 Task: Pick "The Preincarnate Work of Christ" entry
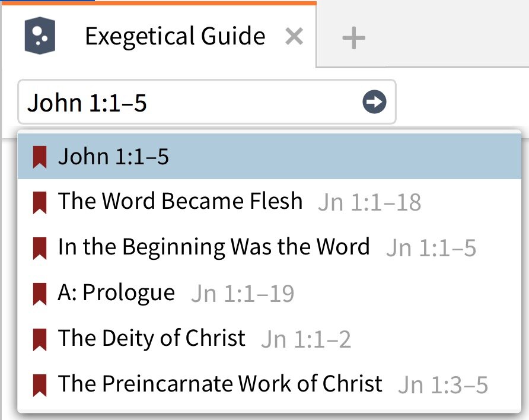tap(220, 384)
